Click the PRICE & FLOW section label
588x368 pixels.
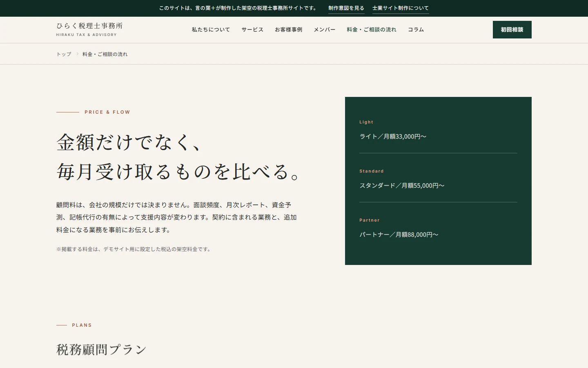click(107, 112)
